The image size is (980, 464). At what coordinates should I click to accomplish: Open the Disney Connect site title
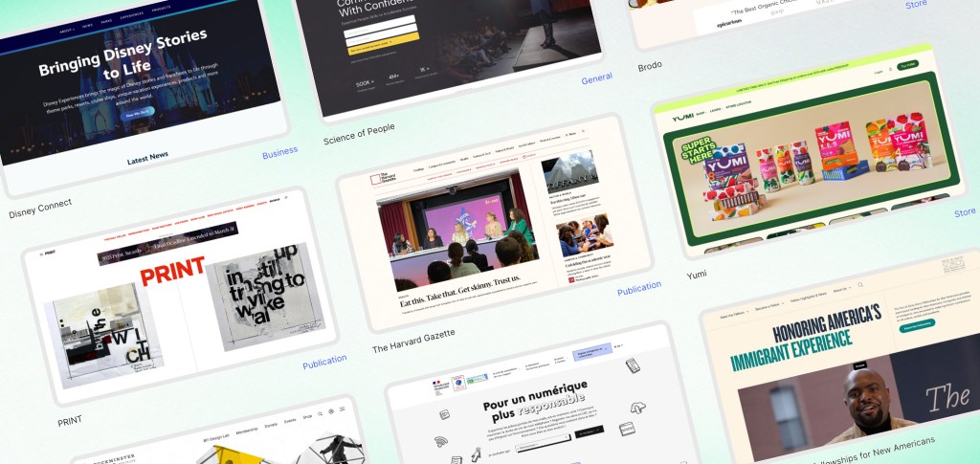tap(39, 203)
